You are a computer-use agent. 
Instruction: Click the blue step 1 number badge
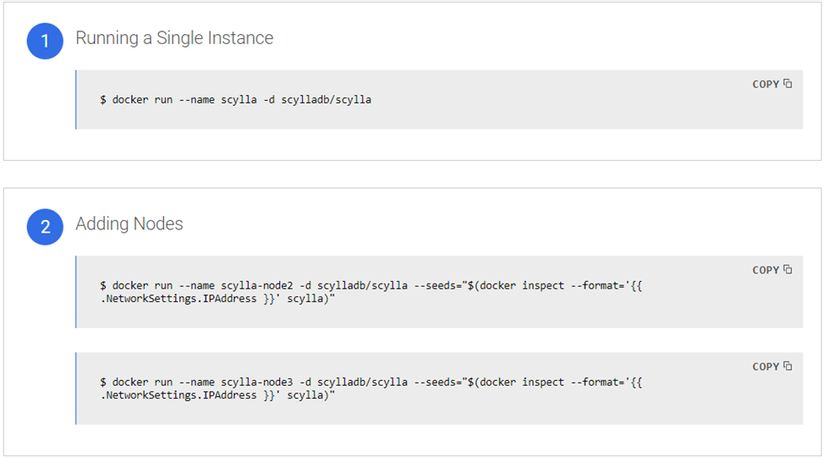pos(45,41)
